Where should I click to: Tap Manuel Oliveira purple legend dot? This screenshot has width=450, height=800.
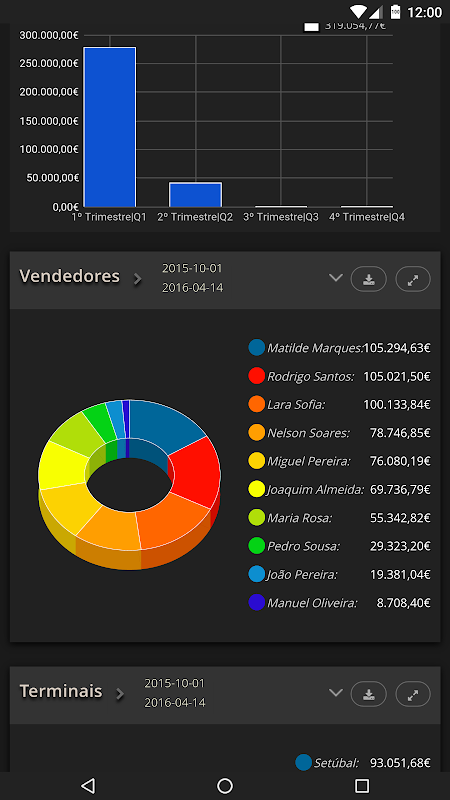[256, 603]
